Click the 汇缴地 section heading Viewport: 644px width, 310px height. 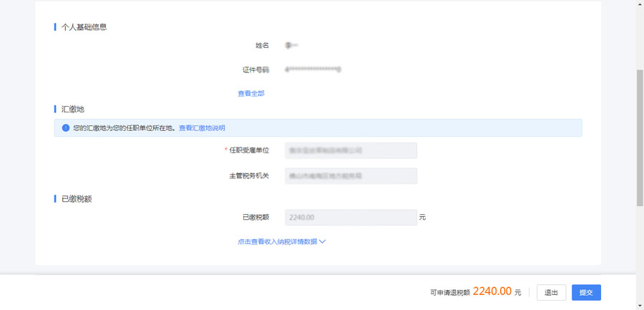(x=72, y=110)
